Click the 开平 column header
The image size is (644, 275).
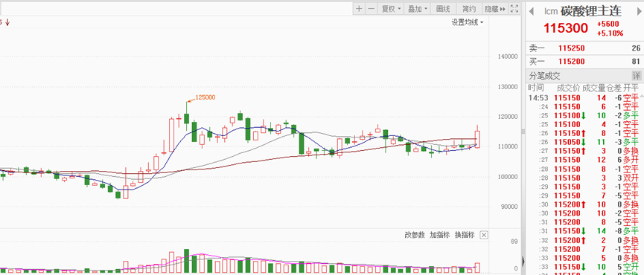pyautogui.click(x=631, y=88)
